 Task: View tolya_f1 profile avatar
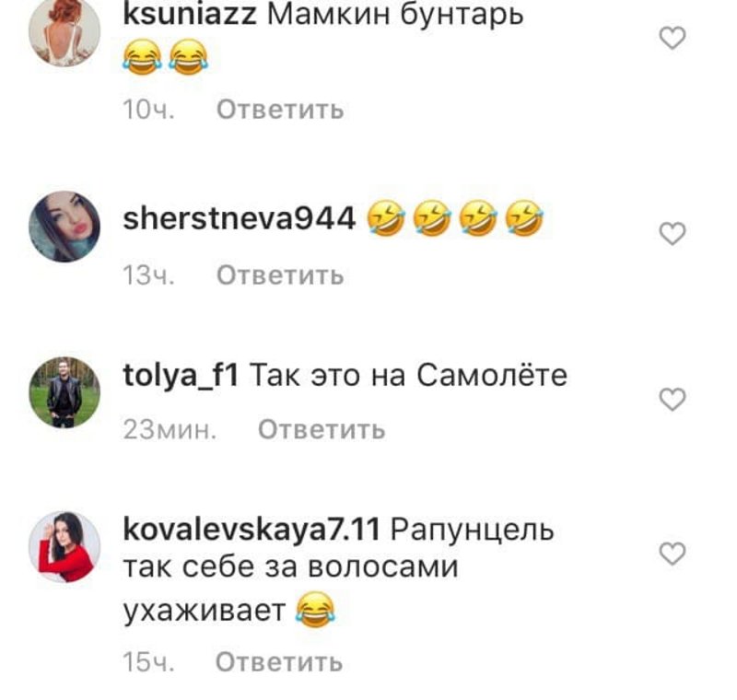64,392
